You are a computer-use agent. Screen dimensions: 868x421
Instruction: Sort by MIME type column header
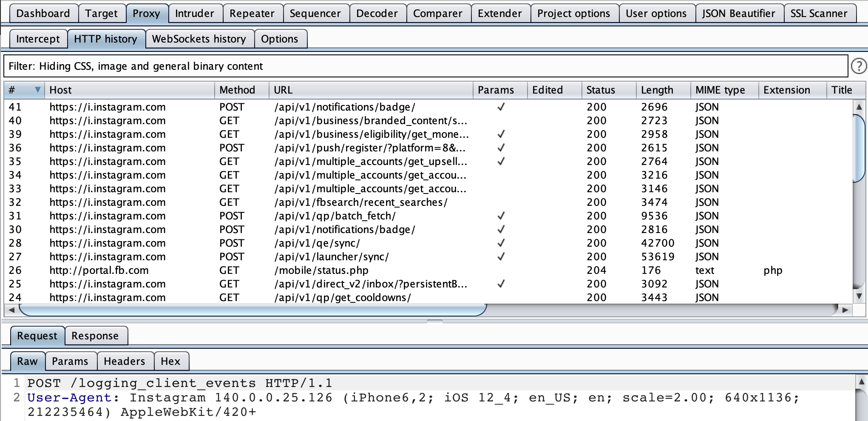[725, 90]
